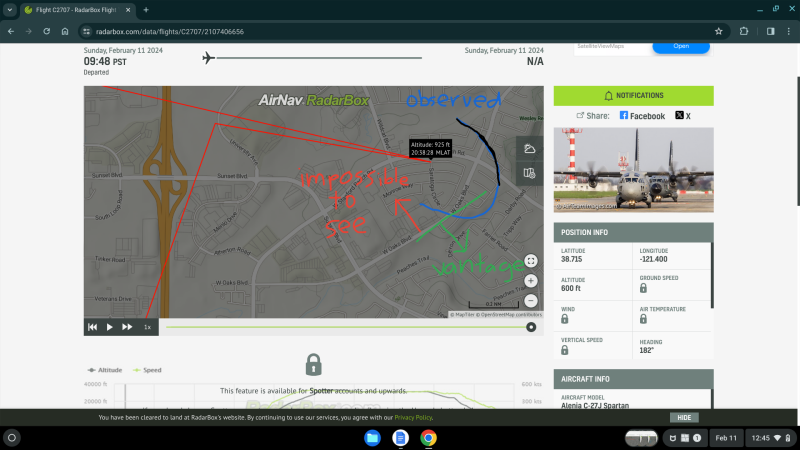This screenshot has width=800, height=450.
Task: Select the latitude value 38.715
Action: pos(571,259)
